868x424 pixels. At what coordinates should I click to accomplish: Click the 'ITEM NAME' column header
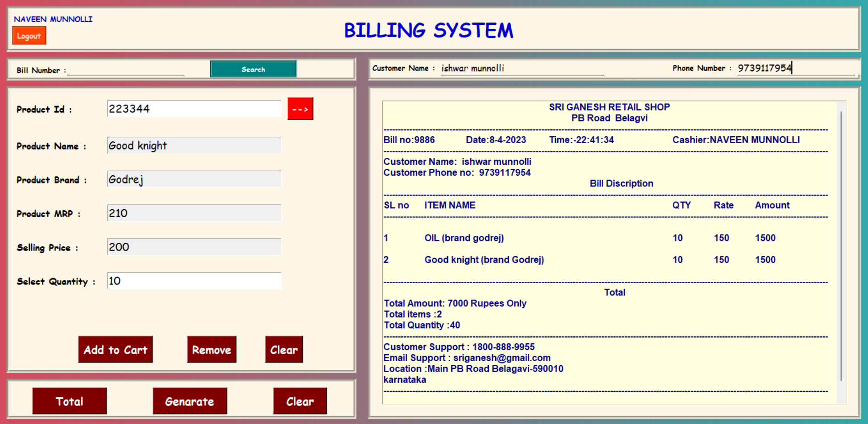click(x=450, y=205)
